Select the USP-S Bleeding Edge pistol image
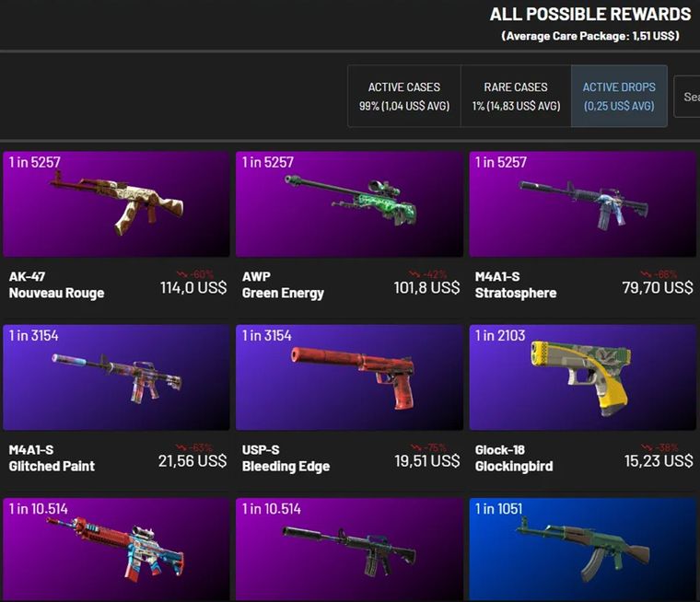 coord(349,377)
